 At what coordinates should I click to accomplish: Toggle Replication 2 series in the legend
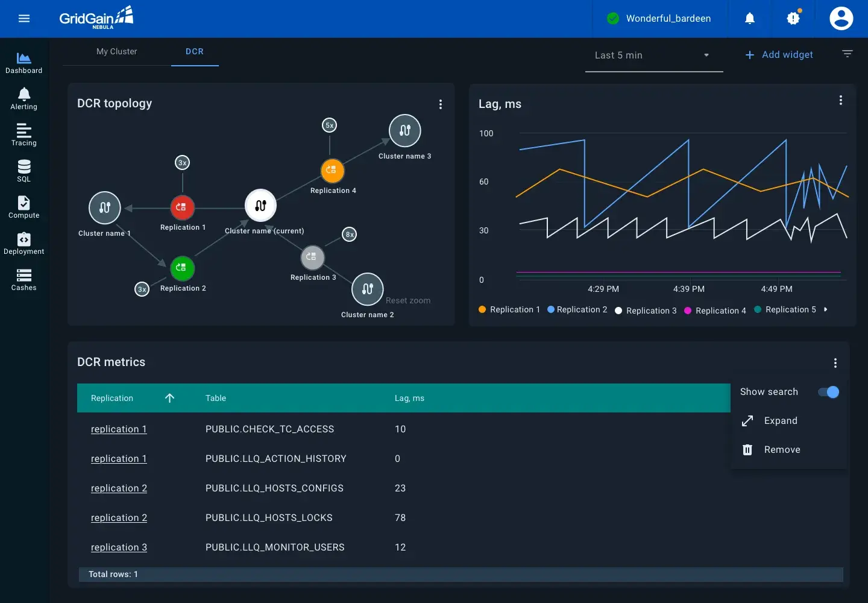point(577,310)
